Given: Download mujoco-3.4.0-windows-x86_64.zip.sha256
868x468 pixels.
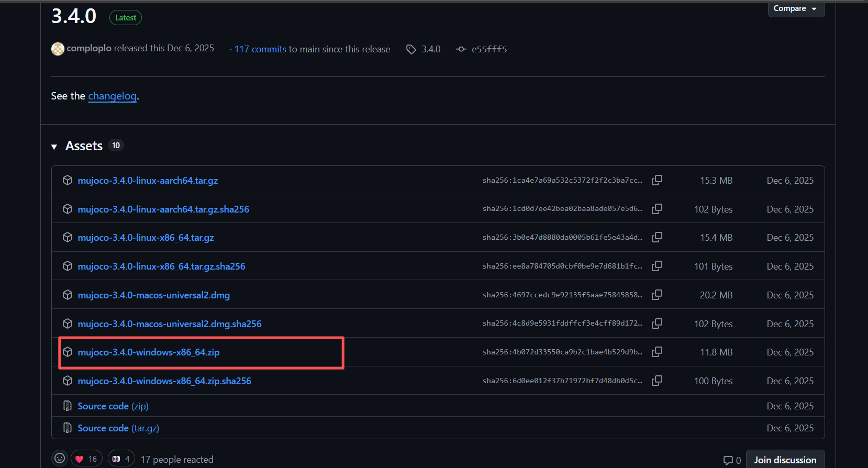Looking at the screenshot, I should click(164, 381).
